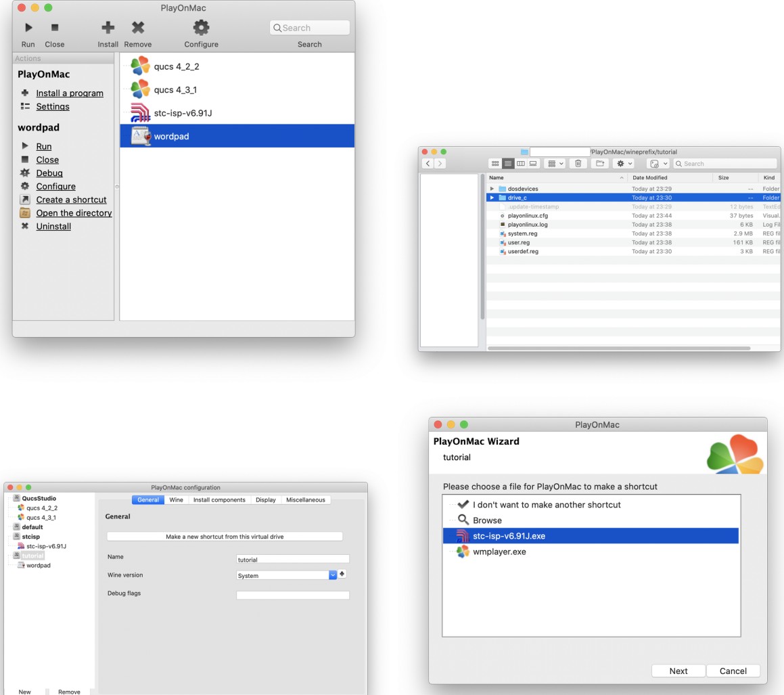The width and height of the screenshot is (784, 695).
Task: Click the Install plus icon in toolbar
Action: [x=108, y=28]
